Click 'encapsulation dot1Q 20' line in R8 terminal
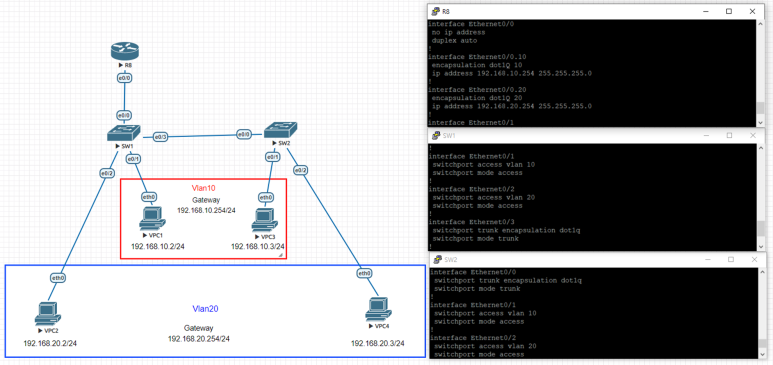 477,98
